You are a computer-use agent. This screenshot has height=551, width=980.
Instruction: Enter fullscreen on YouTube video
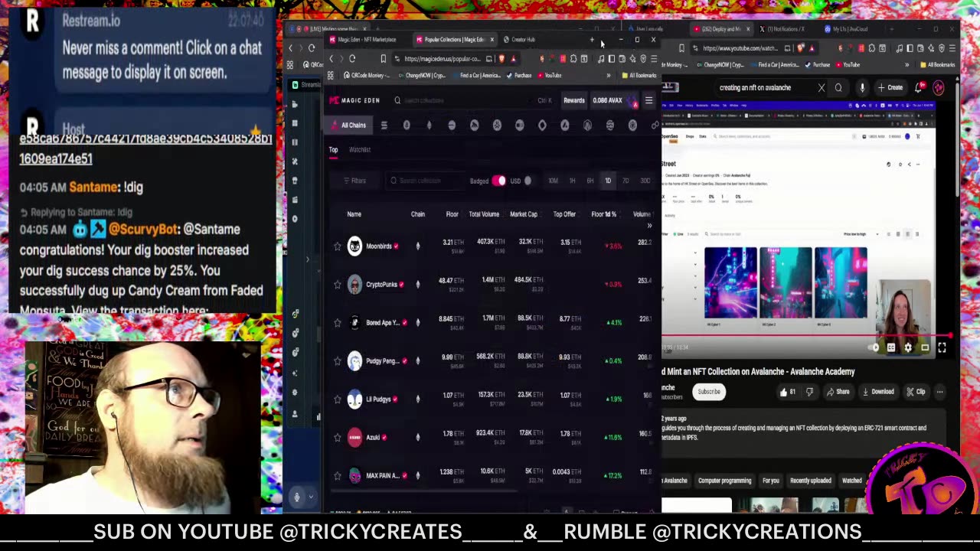pyautogui.click(x=942, y=347)
